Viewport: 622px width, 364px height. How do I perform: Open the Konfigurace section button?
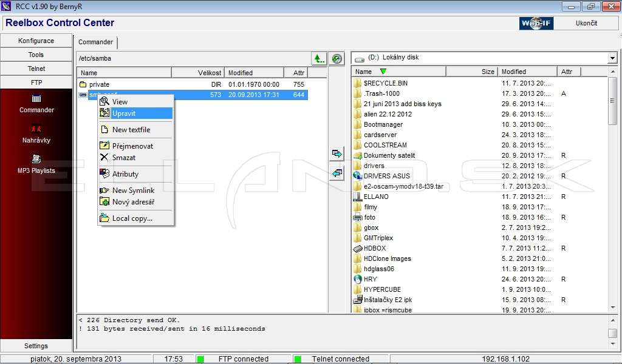click(36, 41)
